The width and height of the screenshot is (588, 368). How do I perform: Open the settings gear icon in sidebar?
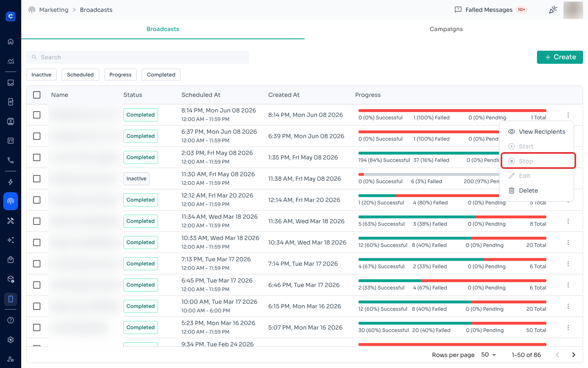click(11, 340)
